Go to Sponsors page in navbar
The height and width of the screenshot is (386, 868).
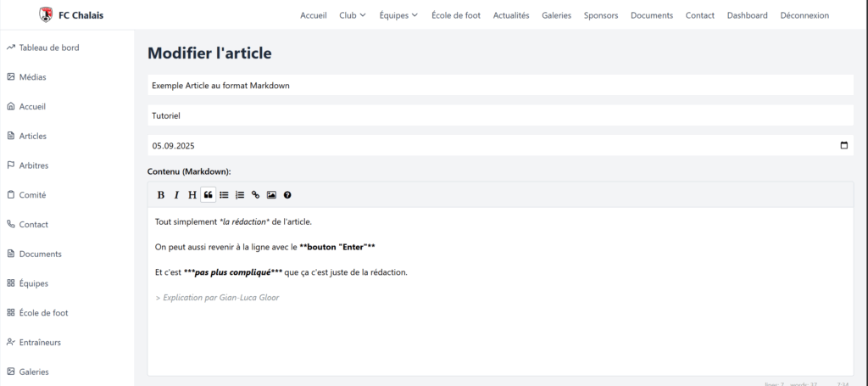point(601,15)
